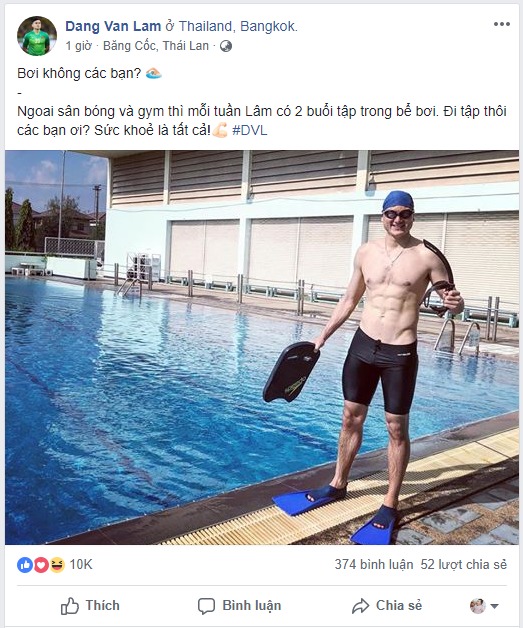Click the blue Like reaction icon
This screenshot has width=523, height=628.
click(x=25, y=565)
